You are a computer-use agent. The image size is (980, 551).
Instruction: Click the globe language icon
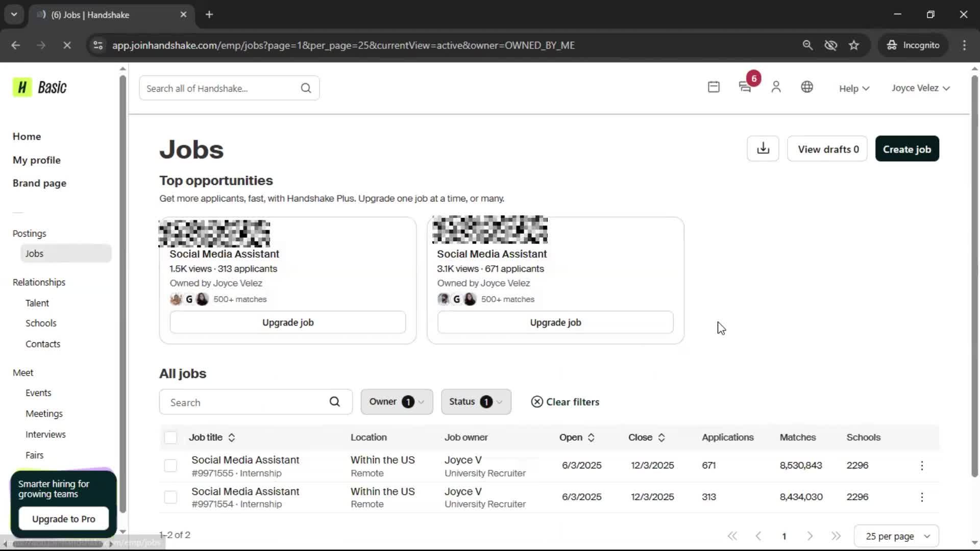coord(807,87)
